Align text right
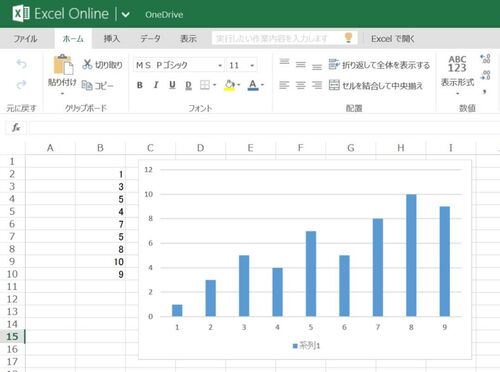 coord(317,85)
